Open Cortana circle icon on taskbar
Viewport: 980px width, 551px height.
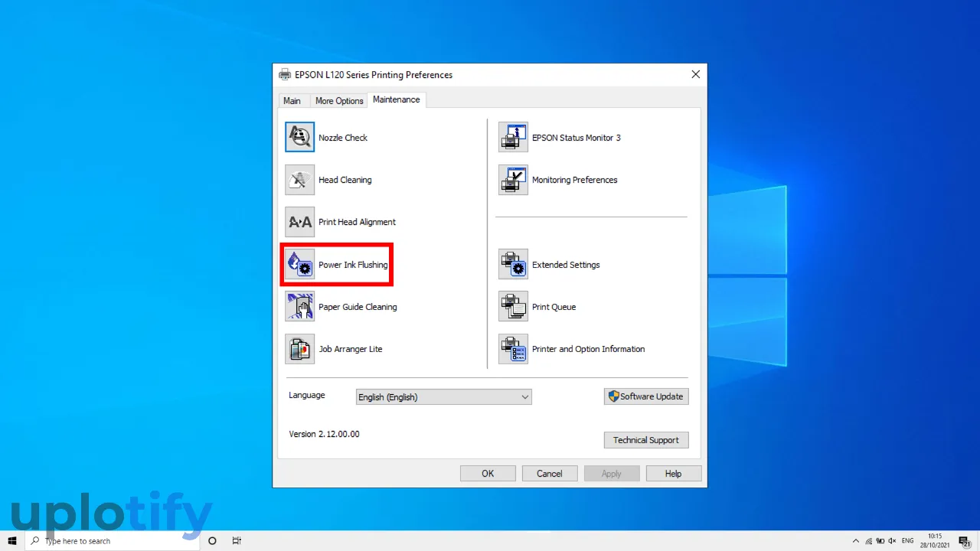(x=212, y=541)
